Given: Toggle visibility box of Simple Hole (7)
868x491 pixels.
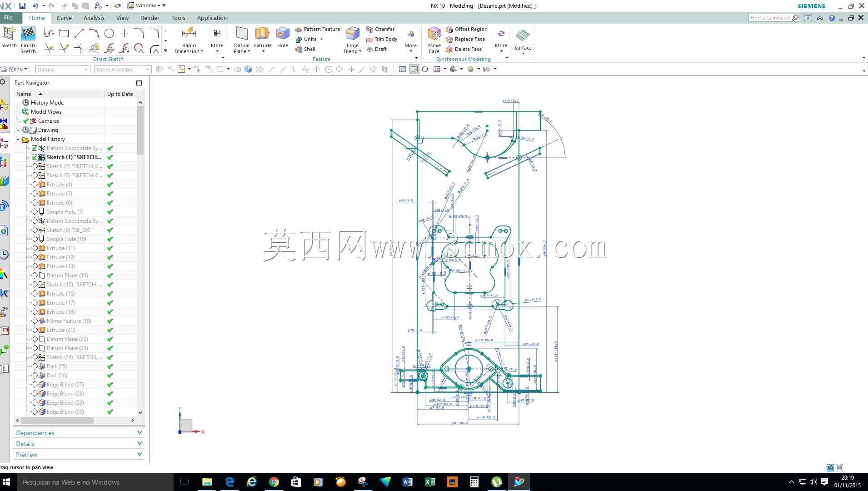Looking at the screenshot, I should pyautogui.click(x=35, y=212).
